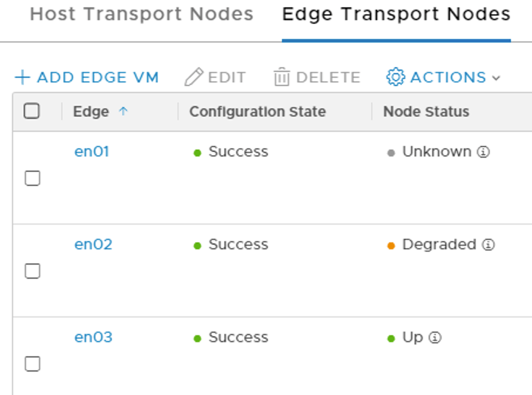532x395 pixels.
Task: Click the info icon beside Degraded status
Action: click(x=488, y=245)
